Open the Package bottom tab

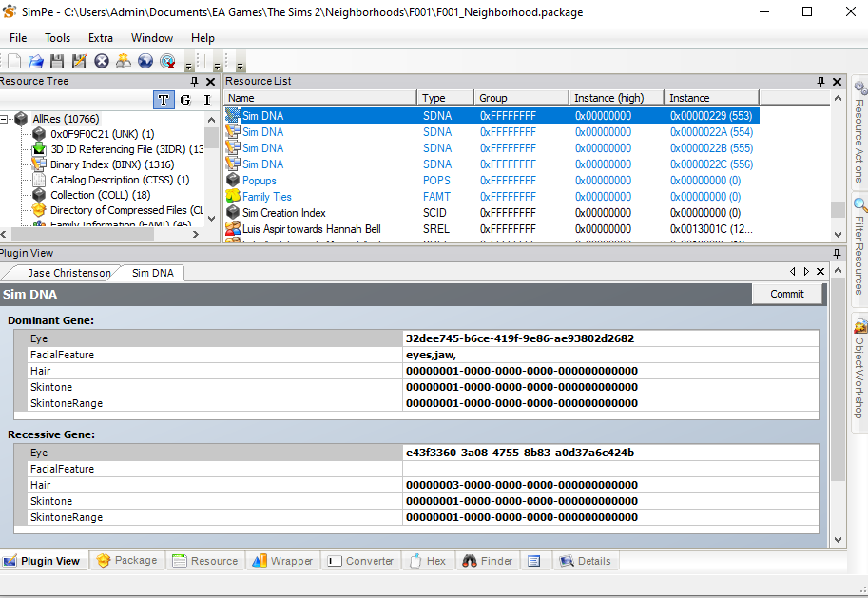pyautogui.click(x=126, y=560)
